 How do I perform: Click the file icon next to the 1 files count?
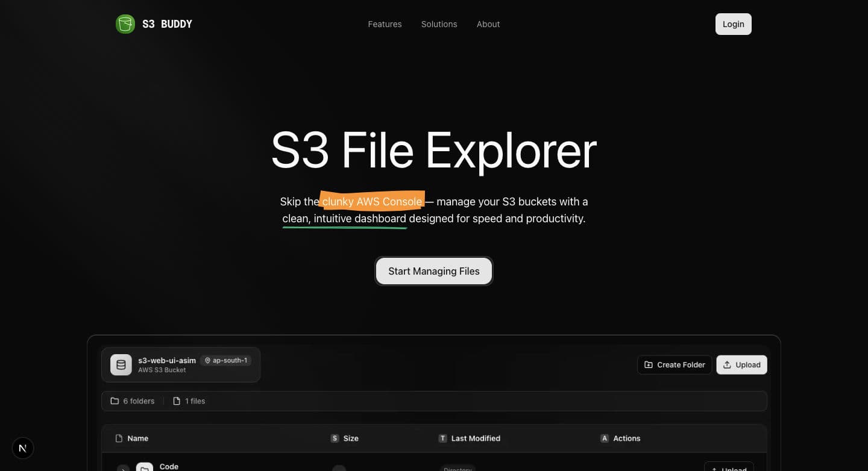coord(176,401)
